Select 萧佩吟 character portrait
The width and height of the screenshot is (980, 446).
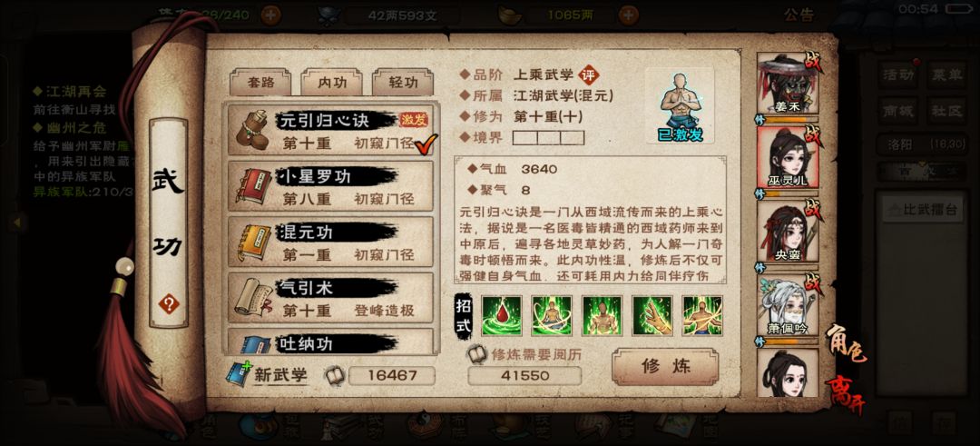pos(788,306)
